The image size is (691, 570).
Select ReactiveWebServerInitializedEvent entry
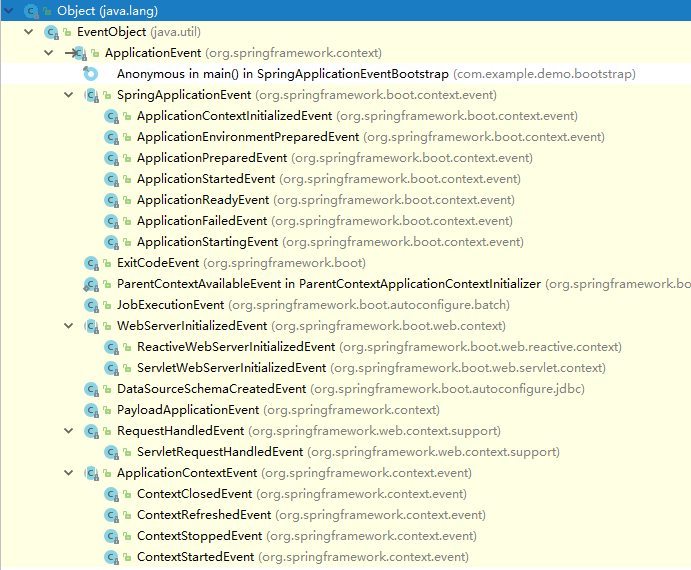235,347
